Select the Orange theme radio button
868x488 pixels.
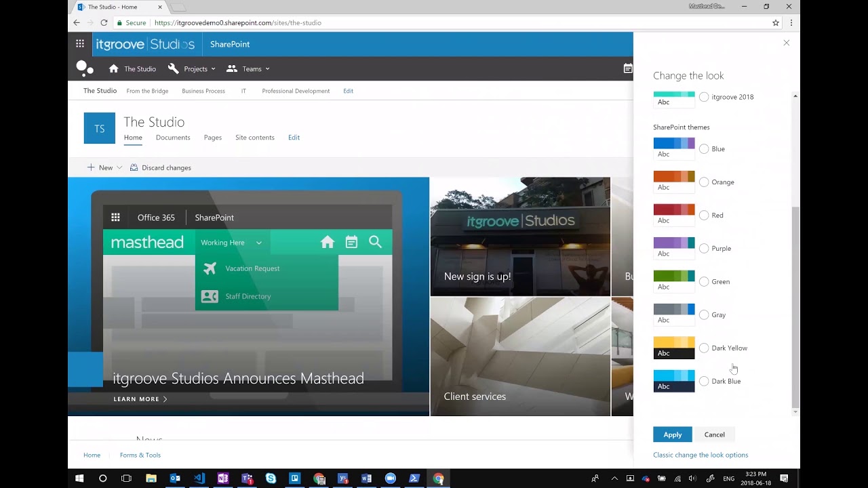click(x=704, y=182)
